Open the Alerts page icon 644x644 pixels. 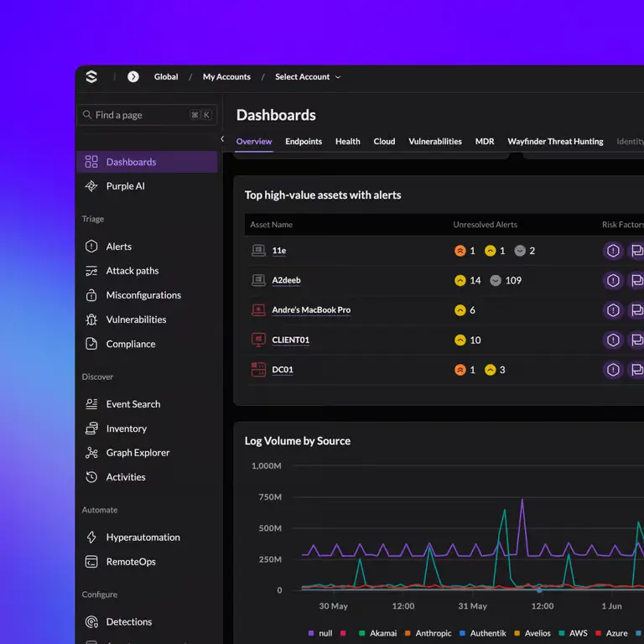(x=91, y=247)
